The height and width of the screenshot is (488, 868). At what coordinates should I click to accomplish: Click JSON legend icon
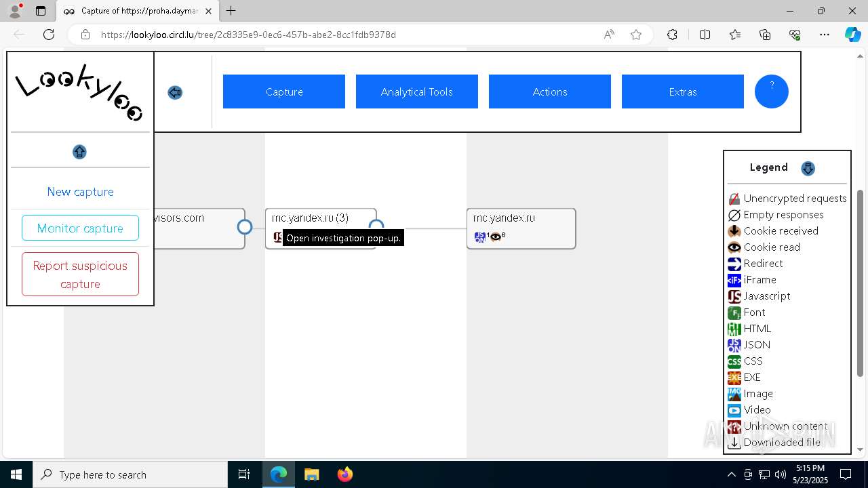point(734,345)
